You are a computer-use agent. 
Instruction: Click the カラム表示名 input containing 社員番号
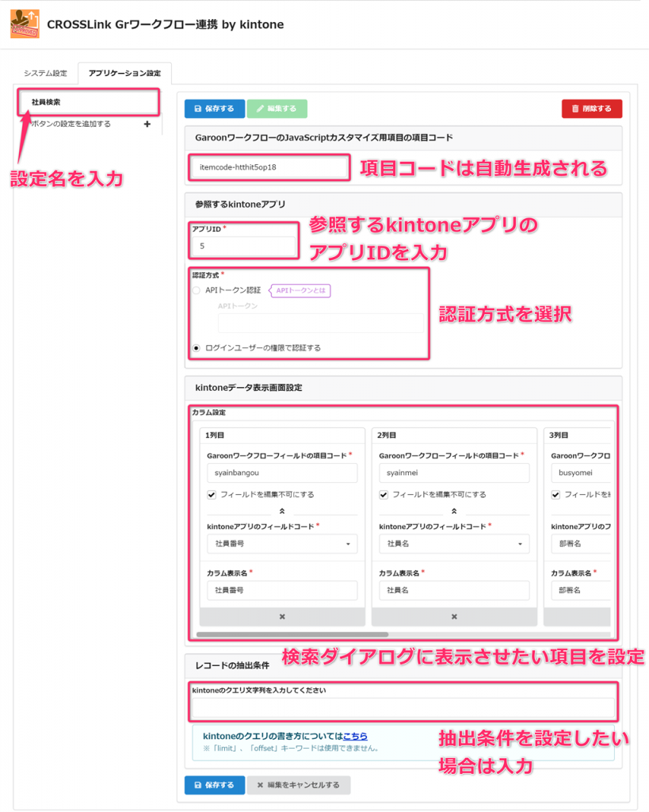click(282, 590)
